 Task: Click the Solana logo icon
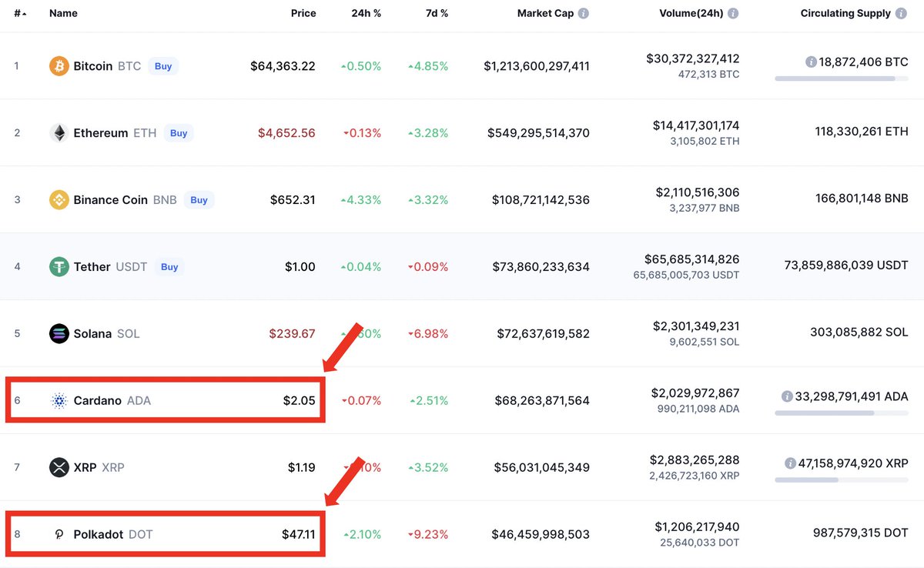pyautogui.click(x=59, y=334)
